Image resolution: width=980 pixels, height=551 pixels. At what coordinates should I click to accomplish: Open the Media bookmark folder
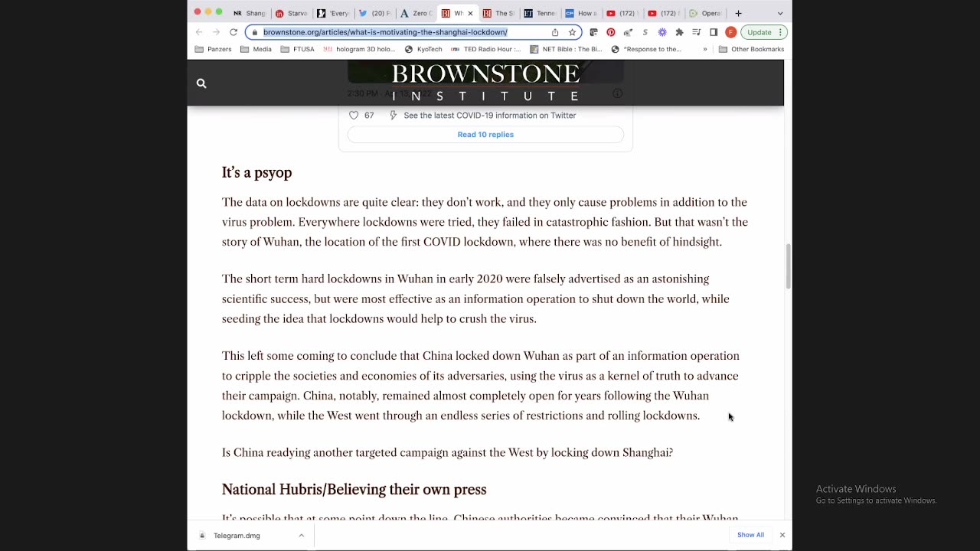256,49
